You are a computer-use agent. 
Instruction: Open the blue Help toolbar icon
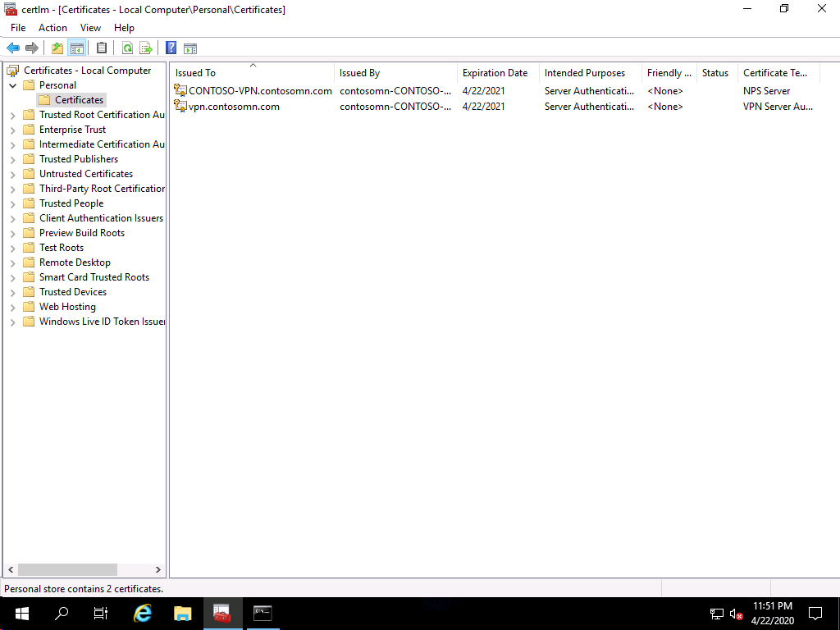(x=171, y=48)
